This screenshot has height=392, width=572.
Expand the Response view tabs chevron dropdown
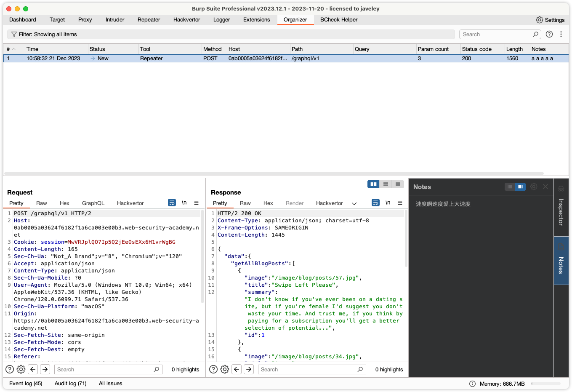click(x=354, y=203)
